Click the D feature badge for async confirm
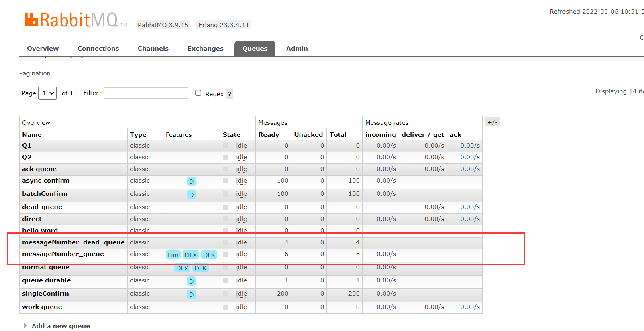This screenshot has width=644, height=331. [x=192, y=181]
